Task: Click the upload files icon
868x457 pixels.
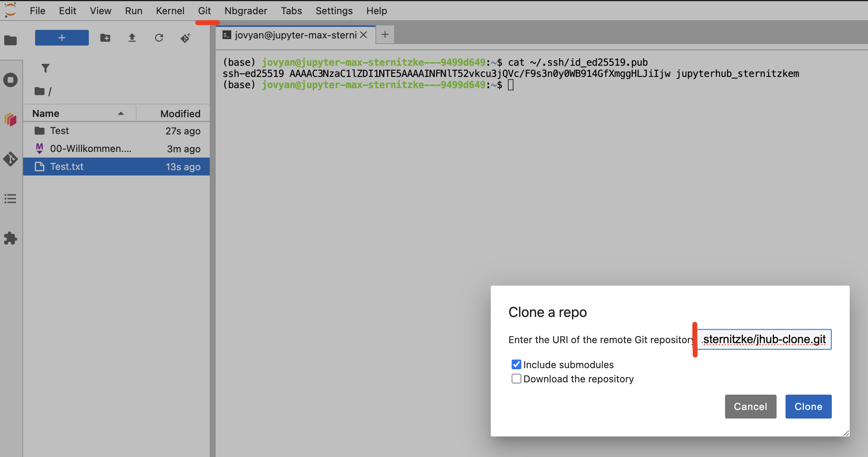Action: tap(132, 38)
